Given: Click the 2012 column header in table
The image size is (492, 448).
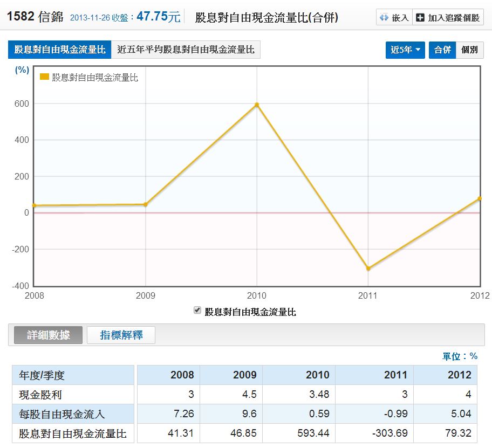Looking at the screenshot, I should click(x=459, y=375).
